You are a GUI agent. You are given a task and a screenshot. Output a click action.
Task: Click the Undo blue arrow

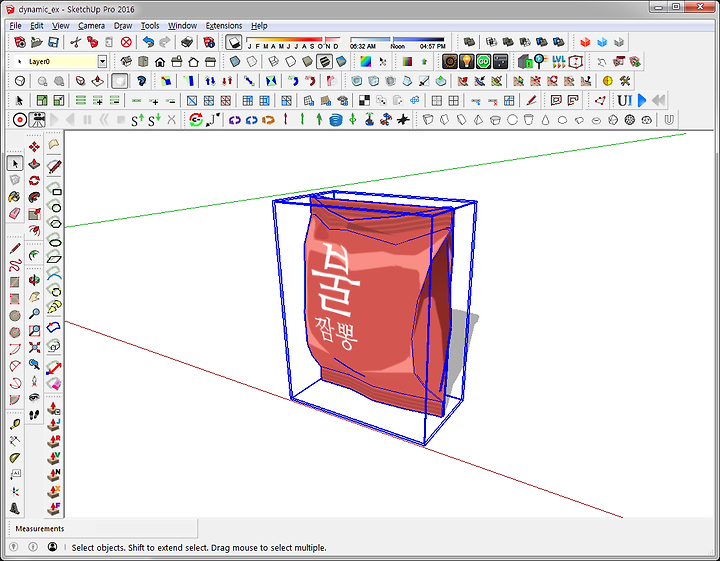148,42
